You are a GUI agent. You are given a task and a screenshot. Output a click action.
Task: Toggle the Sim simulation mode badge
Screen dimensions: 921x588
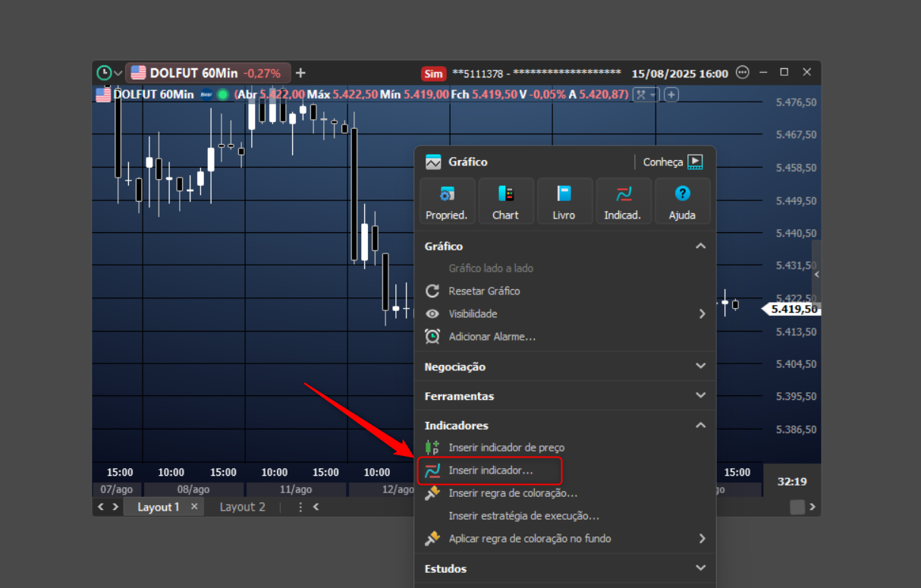(x=433, y=74)
